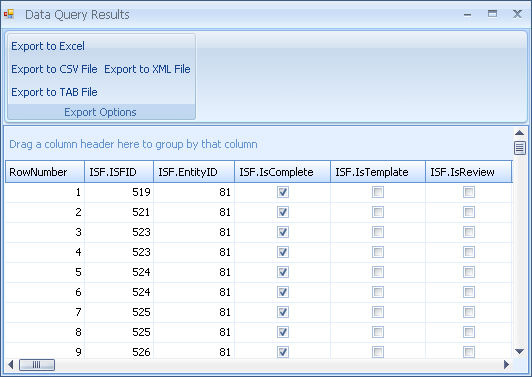
Task: Toggle IsComplete checkbox in row 5
Action: tap(283, 272)
